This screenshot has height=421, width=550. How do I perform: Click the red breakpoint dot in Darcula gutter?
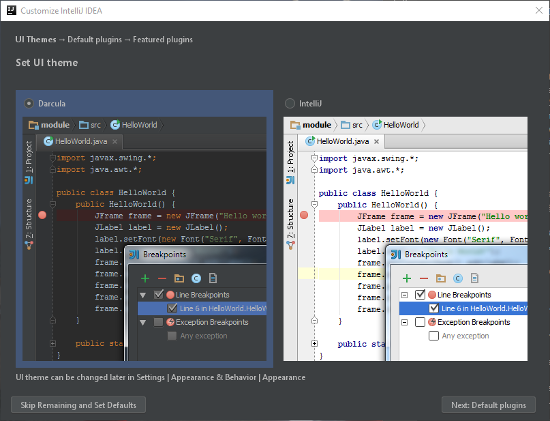pos(42,215)
